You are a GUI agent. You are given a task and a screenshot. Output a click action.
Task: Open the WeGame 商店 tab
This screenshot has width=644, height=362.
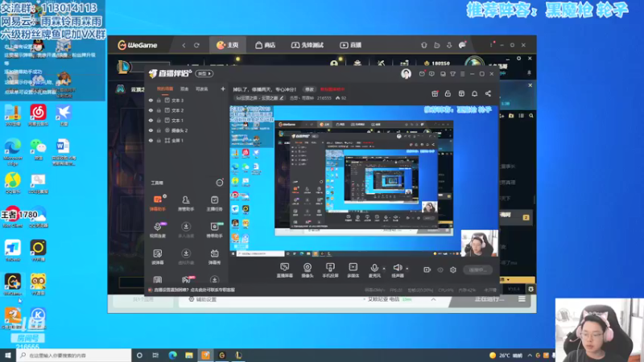pos(266,45)
